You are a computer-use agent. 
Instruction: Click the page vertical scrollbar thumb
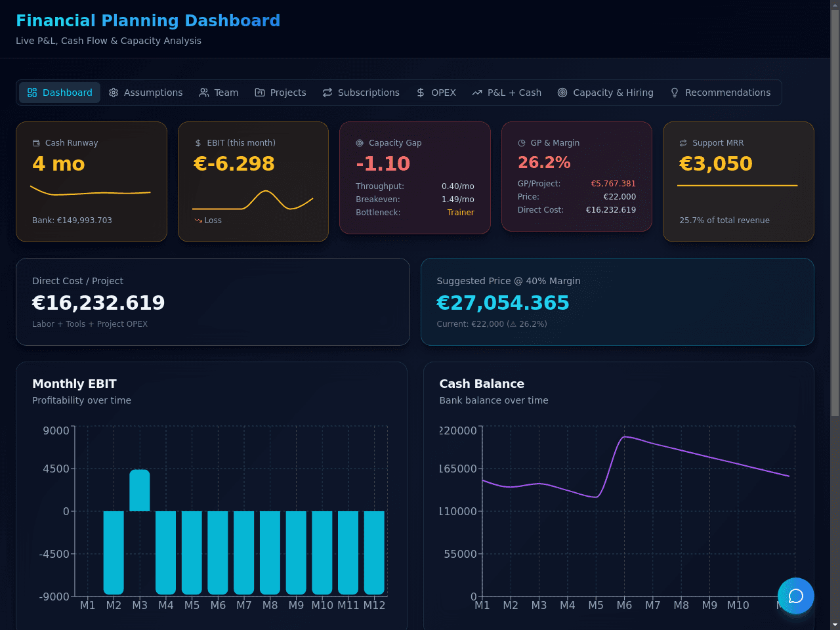pyautogui.click(x=835, y=213)
